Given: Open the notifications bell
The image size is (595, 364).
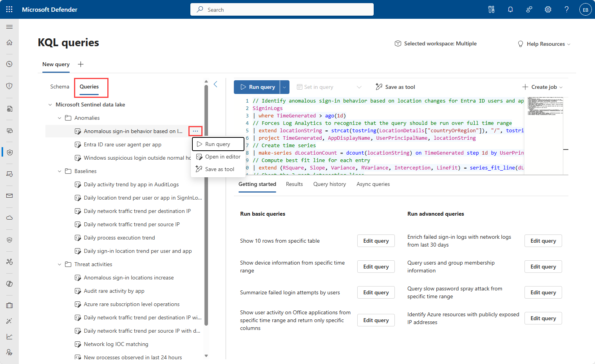Looking at the screenshot, I should pos(510,9).
